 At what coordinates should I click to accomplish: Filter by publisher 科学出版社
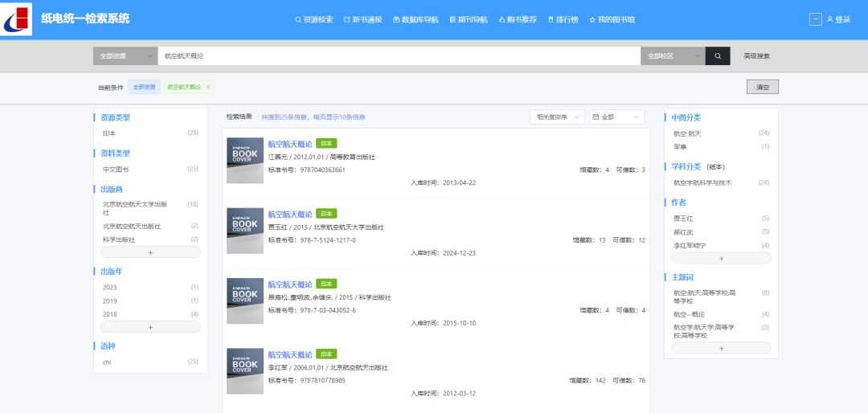click(x=119, y=239)
